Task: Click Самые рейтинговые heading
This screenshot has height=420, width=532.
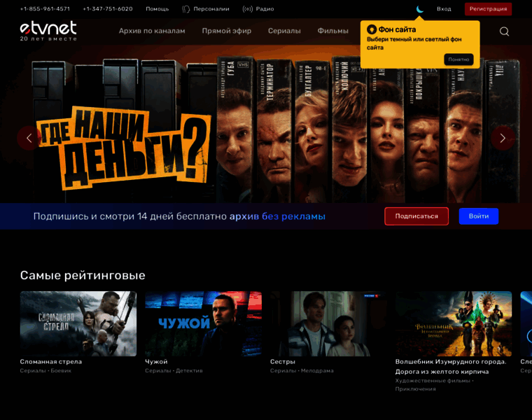Action: [x=83, y=275]
